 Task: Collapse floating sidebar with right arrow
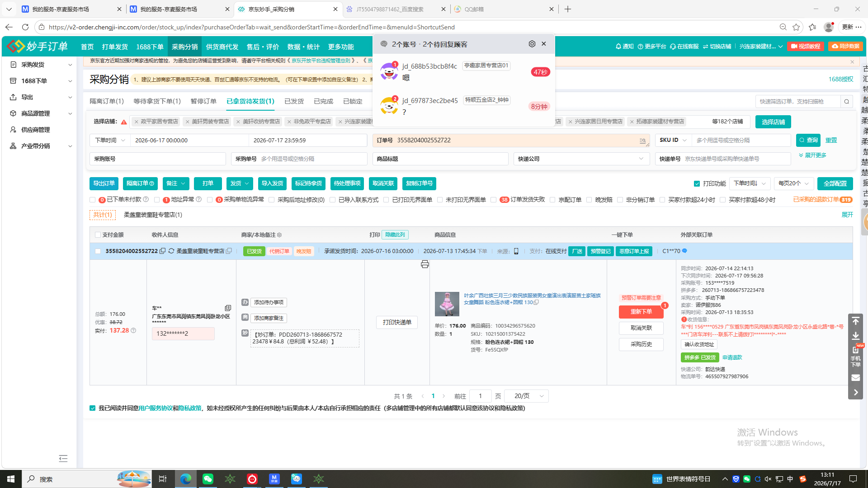(855, 392)
